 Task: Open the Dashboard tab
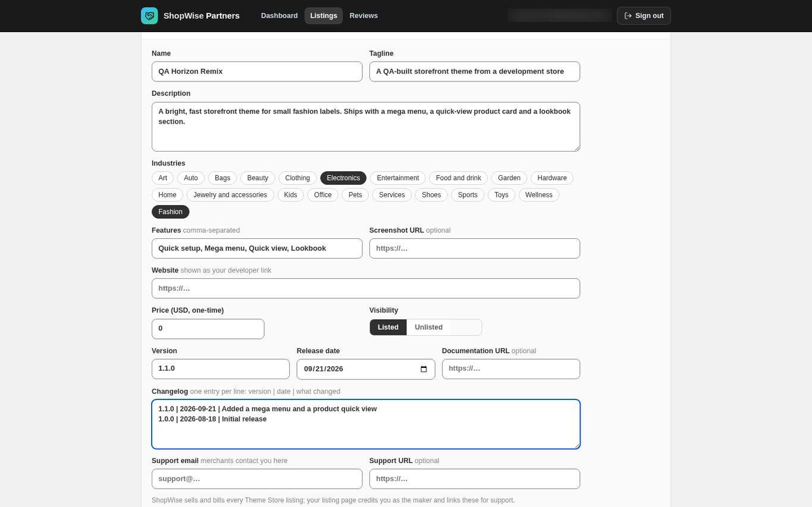coord(279,15)
